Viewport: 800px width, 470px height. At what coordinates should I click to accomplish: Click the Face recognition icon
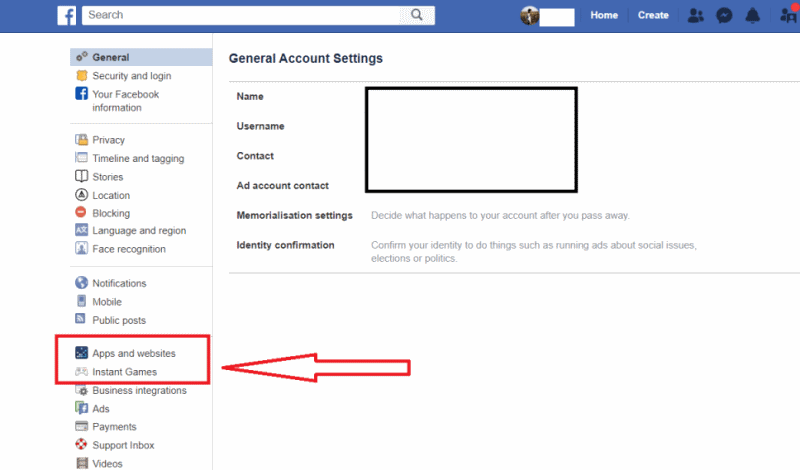[x=82, y=249]
